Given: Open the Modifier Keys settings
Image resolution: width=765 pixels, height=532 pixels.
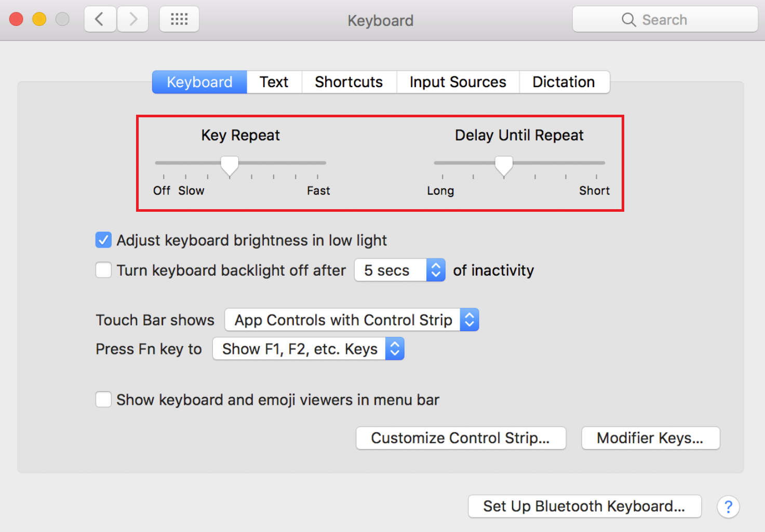Looking at the screenshot, I should point(650,438).
